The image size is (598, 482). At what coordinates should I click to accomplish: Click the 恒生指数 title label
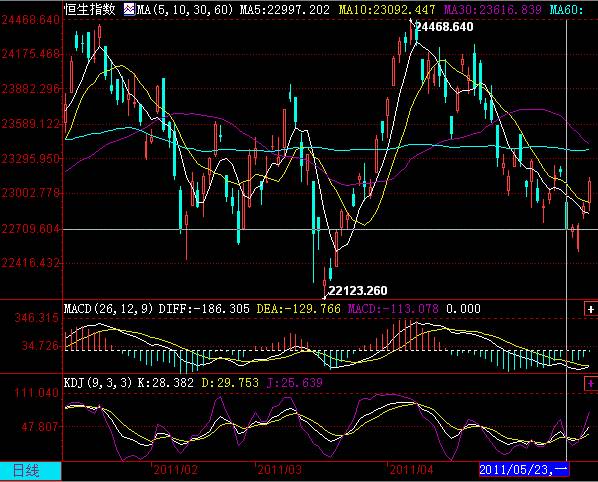[x=90, y=9]
